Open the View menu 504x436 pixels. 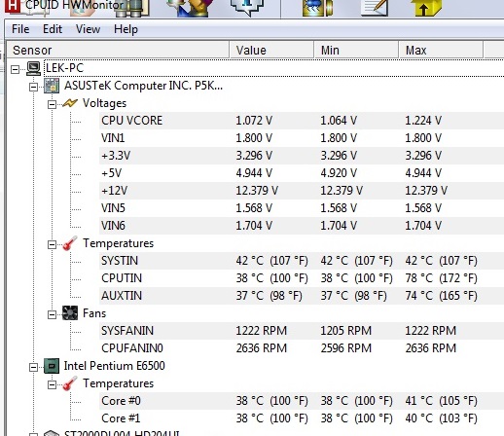[x=88, y=29]
